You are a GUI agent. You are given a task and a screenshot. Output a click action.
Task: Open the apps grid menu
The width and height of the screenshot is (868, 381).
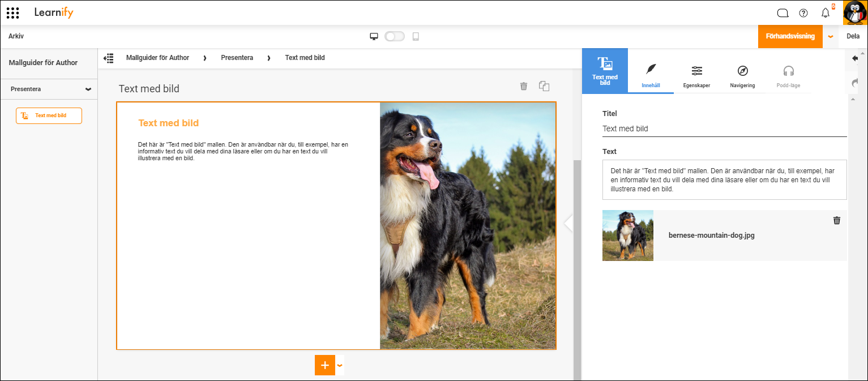click(x=12, y=12)
